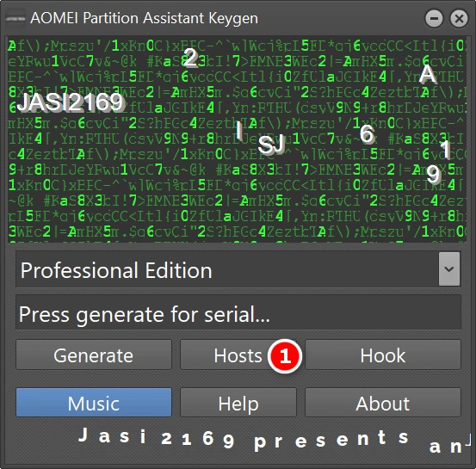Select the Hook button
The width and height of the screenshot is (476, 469).
383,355
